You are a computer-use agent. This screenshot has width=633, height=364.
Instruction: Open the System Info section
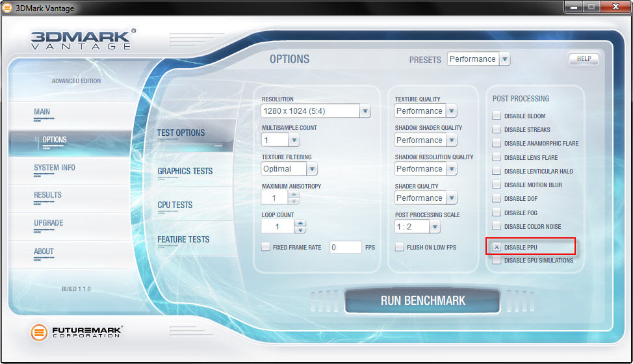tap(55, 168)
